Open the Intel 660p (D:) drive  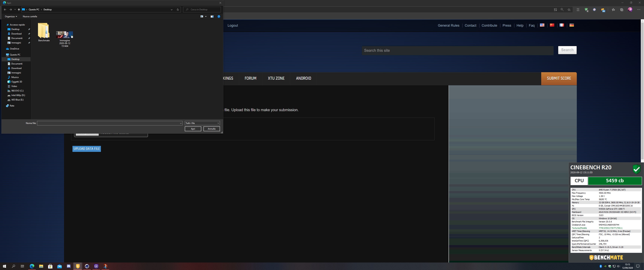[18, 95]
